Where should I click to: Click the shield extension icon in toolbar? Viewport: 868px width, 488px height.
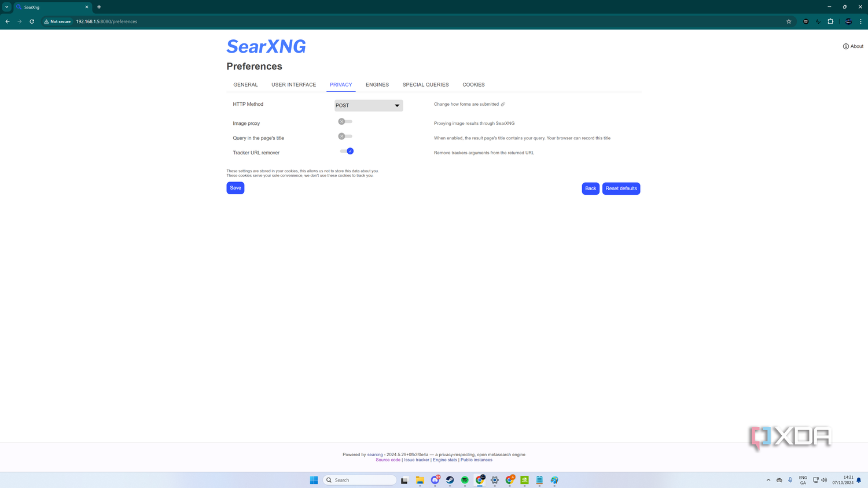[x=806, y=21]
